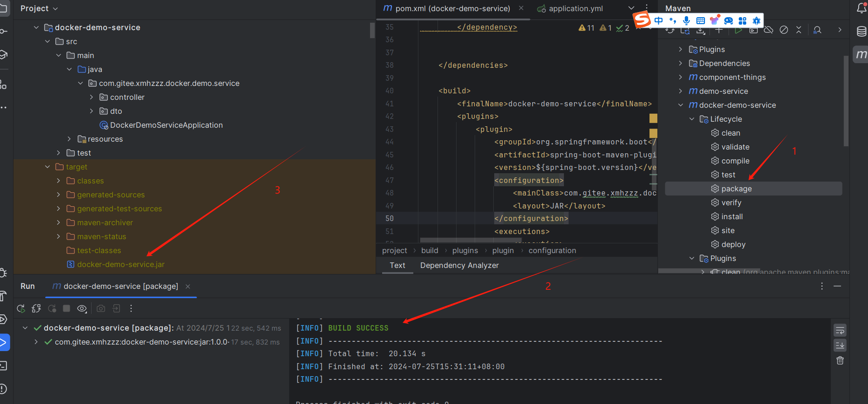The height and width of the screenshot is (404, 868).
Task: Toggle soft-wrap in Run console
Action: pyautogui.click(x=840, y=331)
